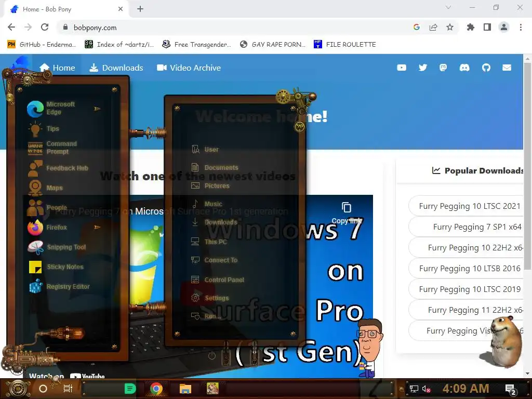Image resolution: width=532 pixels, height=399 pixels.
Task: Open Task View on taskbar
Action: pyautogui.click(x=68, y=389)
